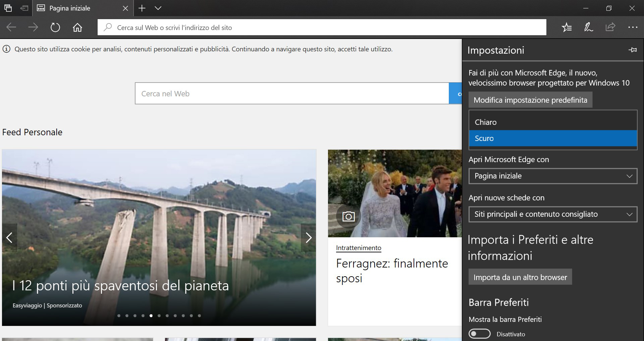Open a new tab with the plus button
The width and height of the screenshot is (644, 341).
click(142, 8)
